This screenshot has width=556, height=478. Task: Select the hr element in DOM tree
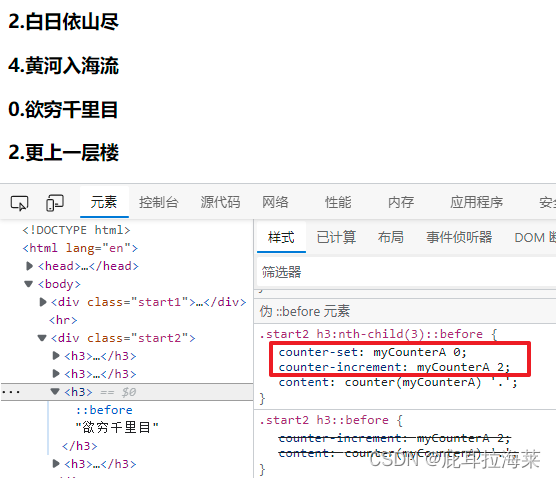pos(63,320)
